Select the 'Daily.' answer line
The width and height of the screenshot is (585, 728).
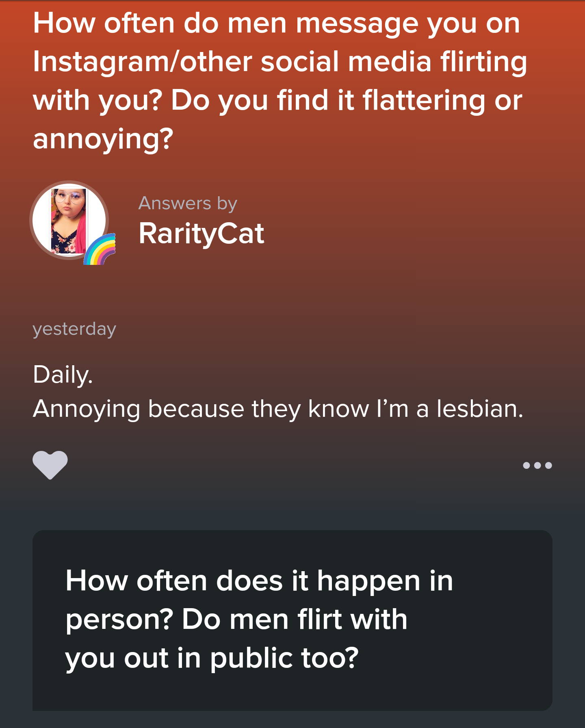[63, 374]
